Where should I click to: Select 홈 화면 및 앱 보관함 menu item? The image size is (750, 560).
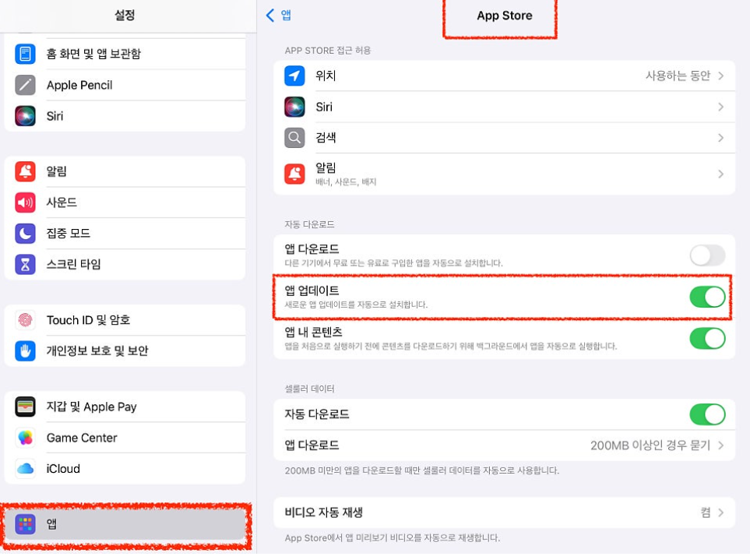click(x=125, y=54)
